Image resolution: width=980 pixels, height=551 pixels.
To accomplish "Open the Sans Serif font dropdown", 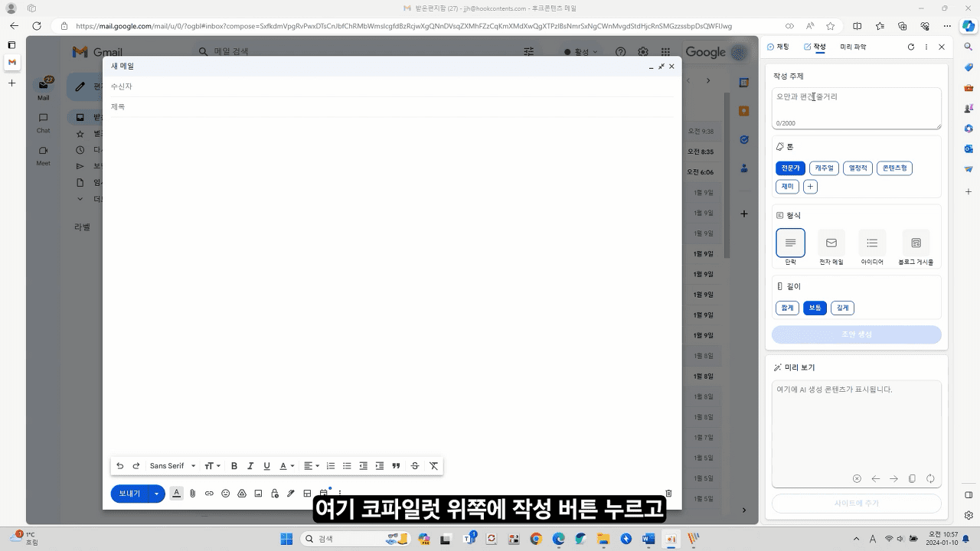I will [x=171, y=465].
